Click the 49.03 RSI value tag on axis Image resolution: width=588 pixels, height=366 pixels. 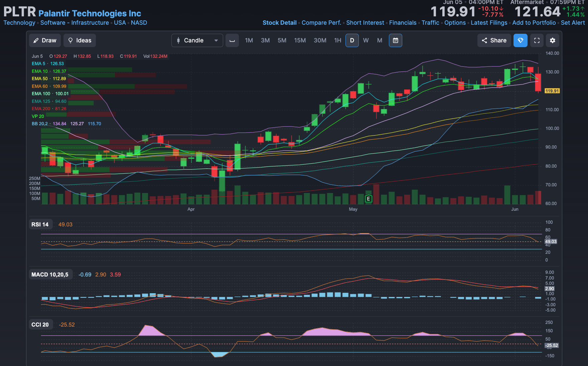[551, 241]
